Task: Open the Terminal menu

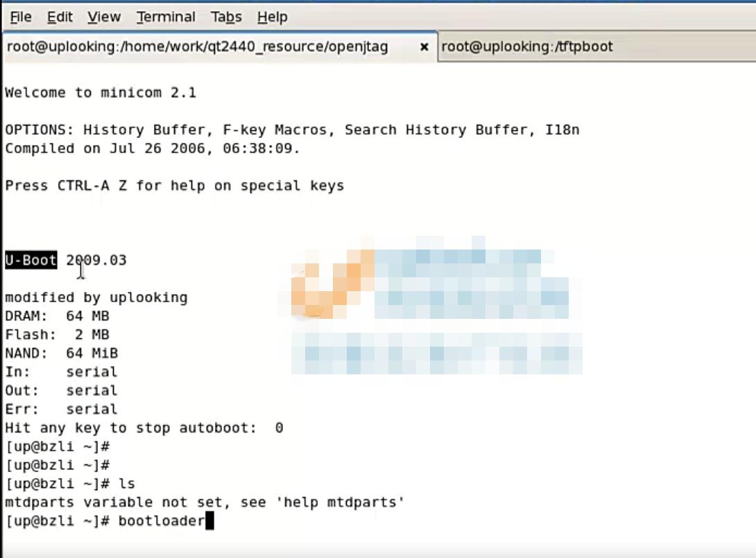Action: pyautogui.click(x=166, y=17)
